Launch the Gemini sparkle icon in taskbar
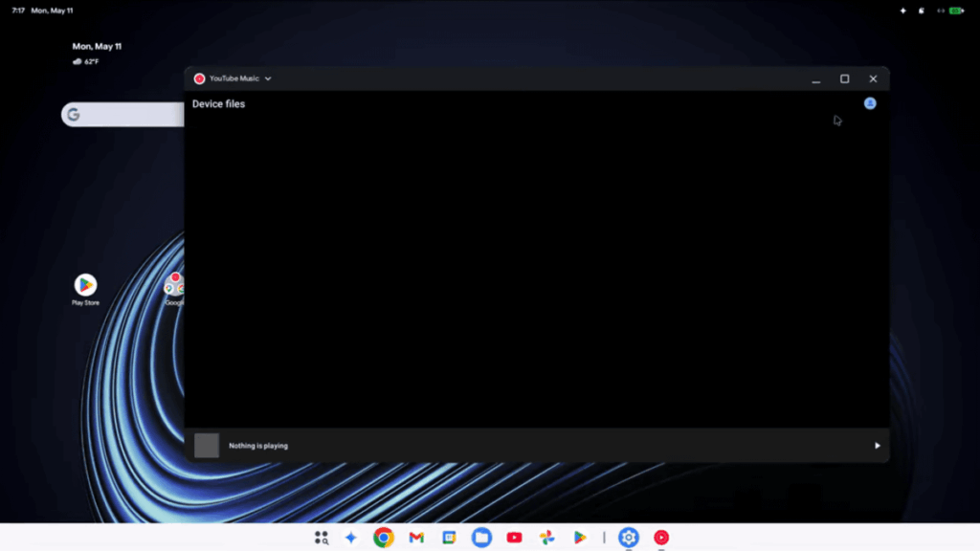The height and width of the screenshot is (551, 980). [351, 538]
